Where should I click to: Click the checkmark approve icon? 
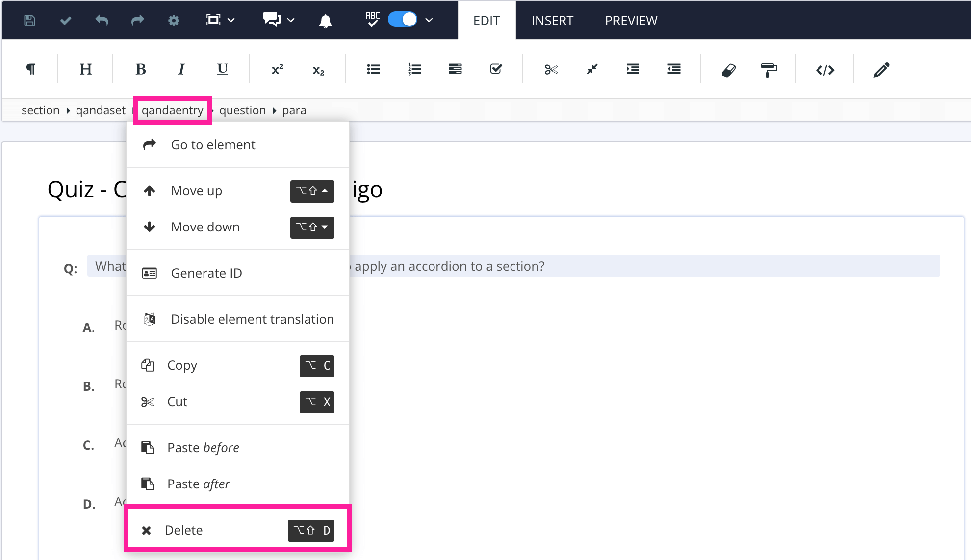click(66, 20)
